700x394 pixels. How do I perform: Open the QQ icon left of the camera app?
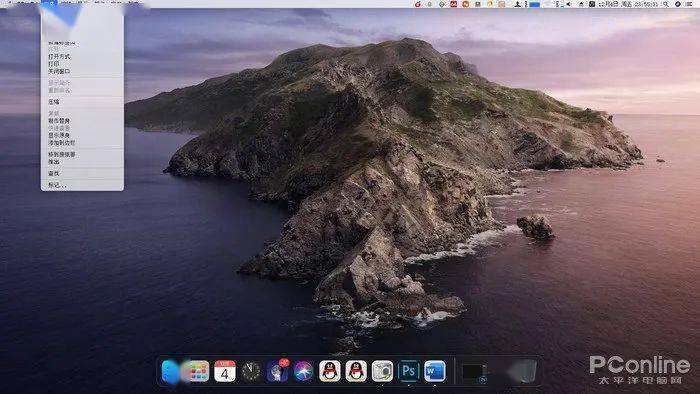(356, 371)
